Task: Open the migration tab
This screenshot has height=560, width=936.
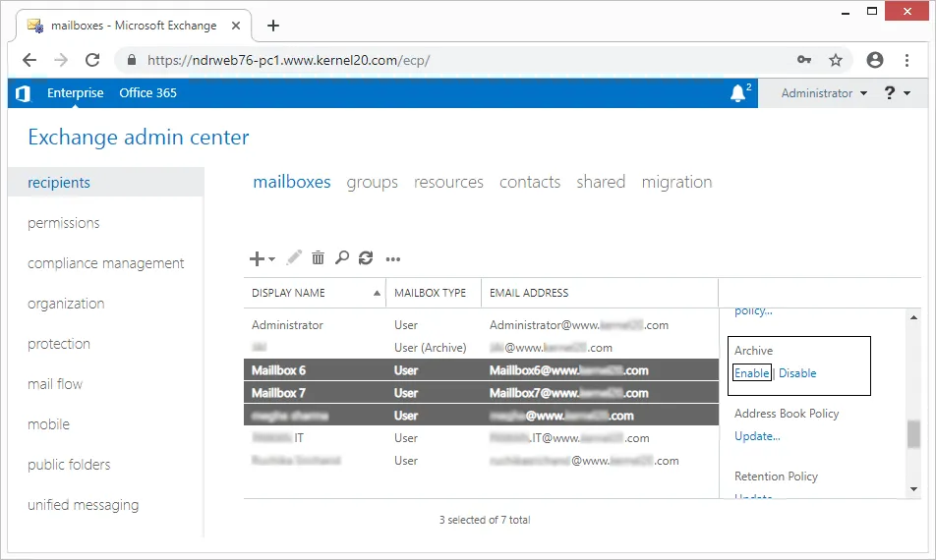Action: [x=676, y=182]
